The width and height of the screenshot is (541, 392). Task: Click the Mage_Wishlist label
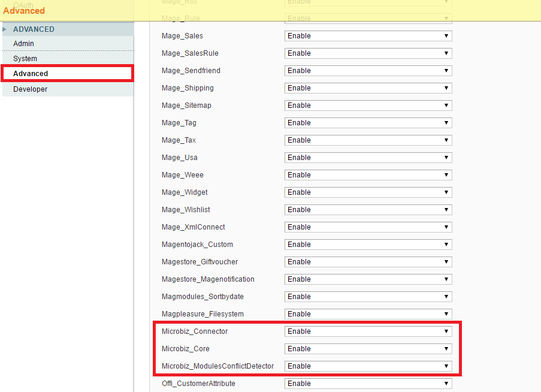tap(186, 209)
